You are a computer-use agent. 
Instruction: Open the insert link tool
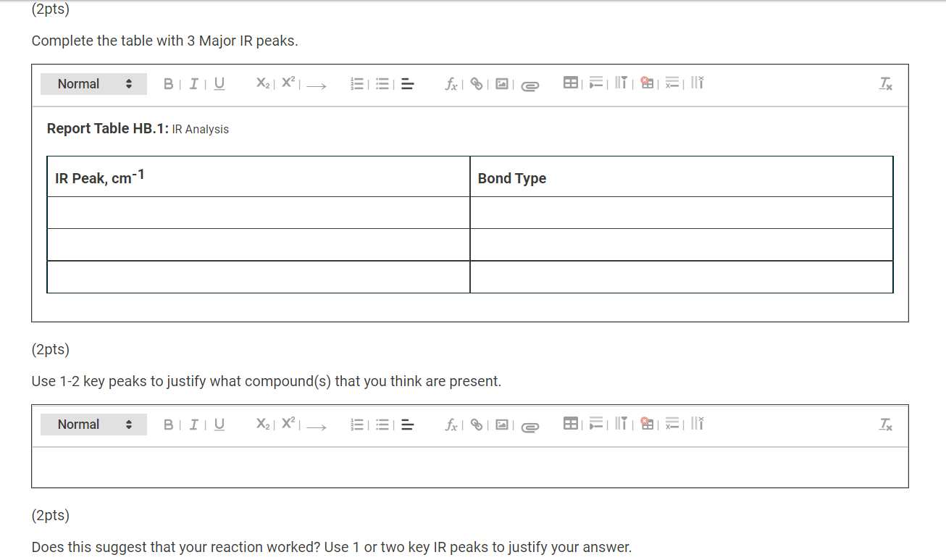point(476,84)
